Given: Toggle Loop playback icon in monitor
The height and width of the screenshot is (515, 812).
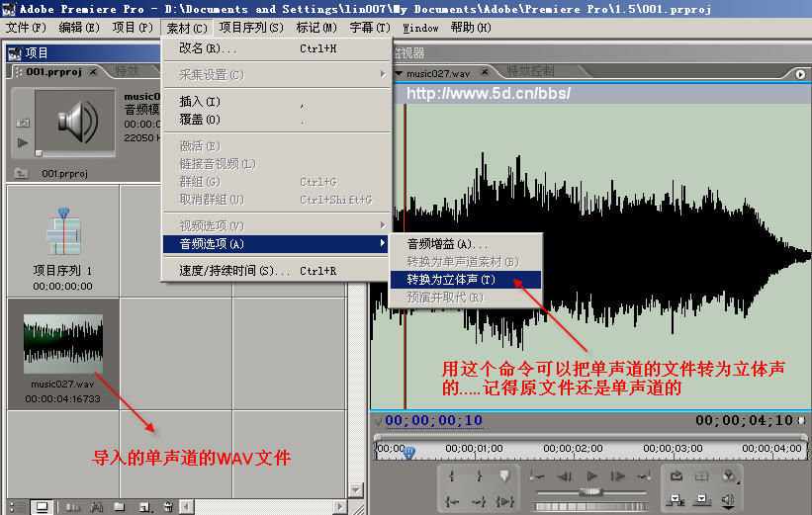Looking at the screenshot, I should tap(677, 475).
